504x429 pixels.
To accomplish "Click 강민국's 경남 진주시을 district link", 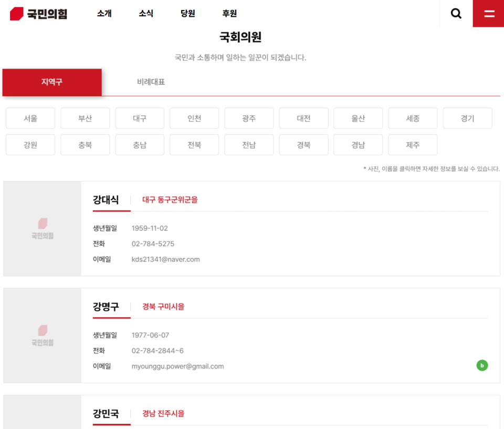I will [163, 413].
